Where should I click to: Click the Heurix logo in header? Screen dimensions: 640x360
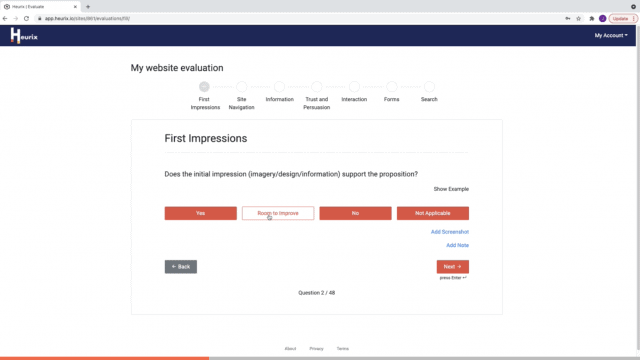tap(24, 36)
